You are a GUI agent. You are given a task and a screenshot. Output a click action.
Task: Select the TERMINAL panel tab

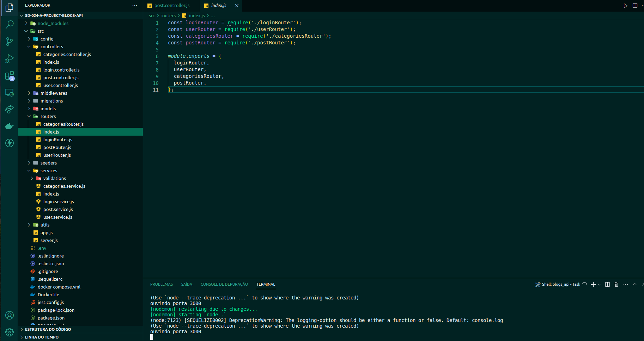coord(266,284)
